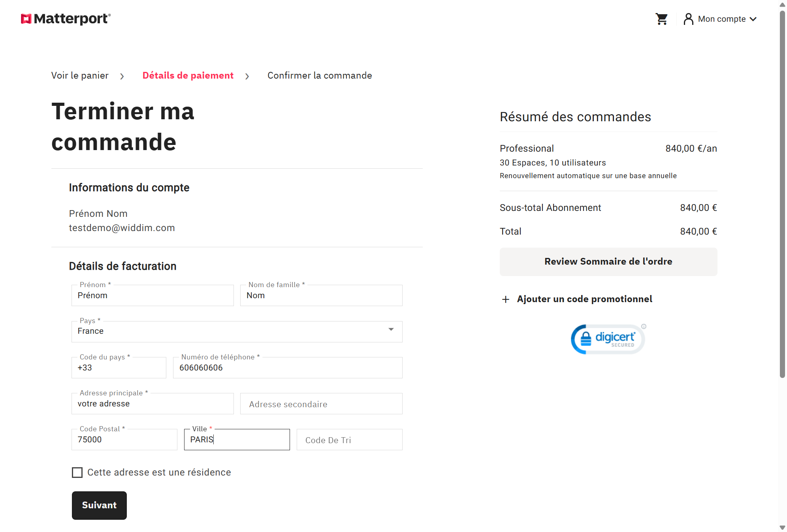Click the 840,00 €/an price
Viewport: 787px width, 532px height.
tap(691, 149)
